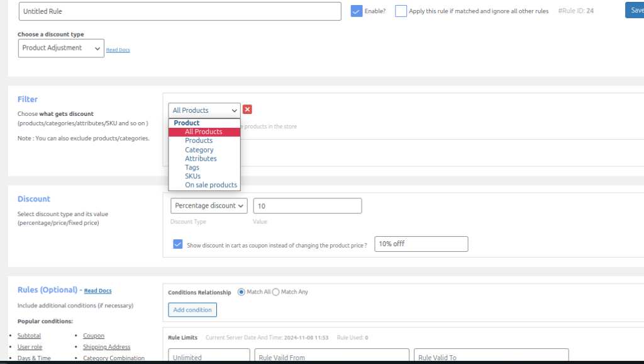Select the Match Any radio button

[x=275, y=292]
